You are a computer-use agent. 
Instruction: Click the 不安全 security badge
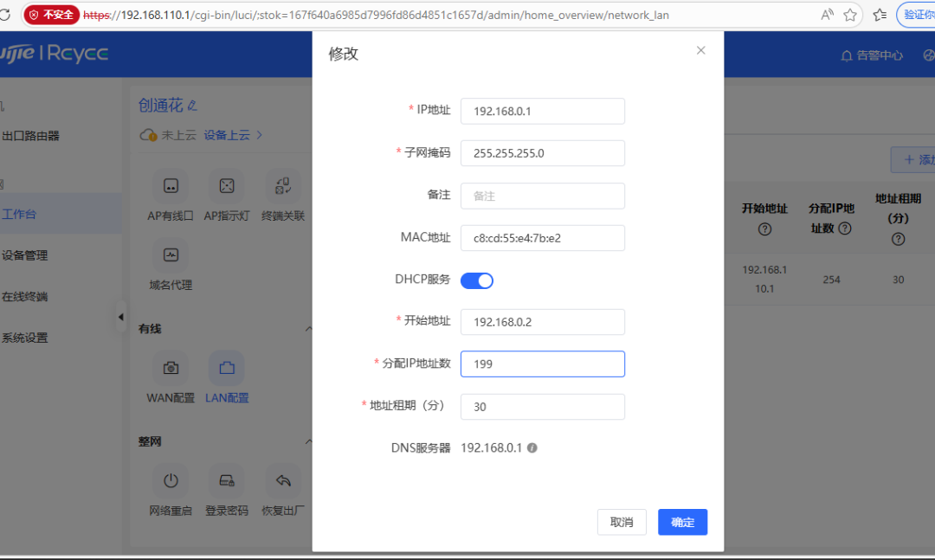(x=52, y=15)
